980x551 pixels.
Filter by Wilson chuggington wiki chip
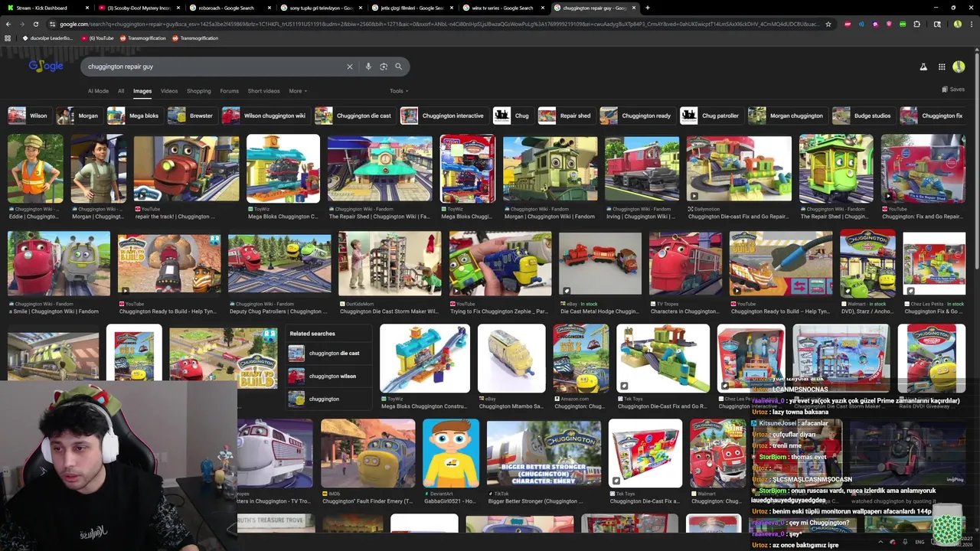[265, 116]
